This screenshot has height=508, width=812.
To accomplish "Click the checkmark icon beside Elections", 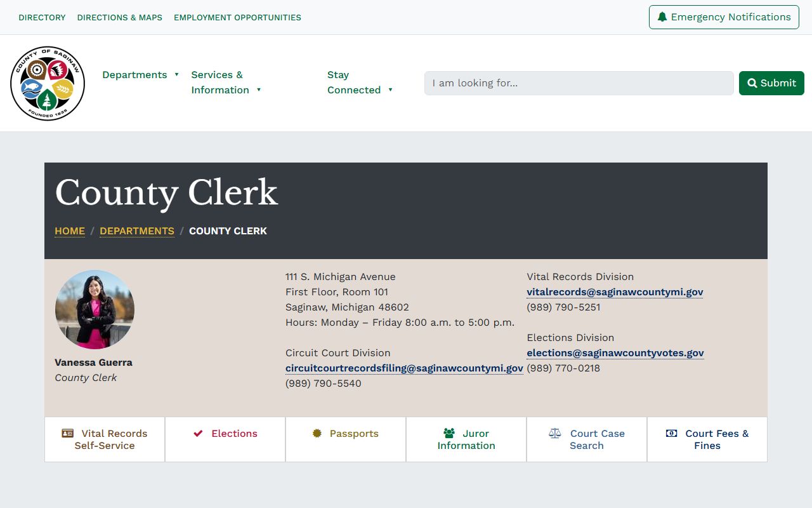I will tap(198, 433).
